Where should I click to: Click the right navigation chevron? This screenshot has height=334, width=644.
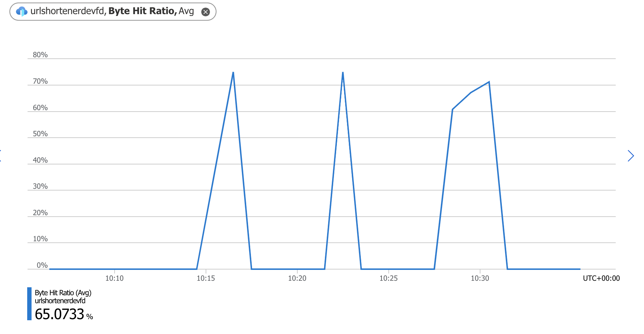click(631, 156)
